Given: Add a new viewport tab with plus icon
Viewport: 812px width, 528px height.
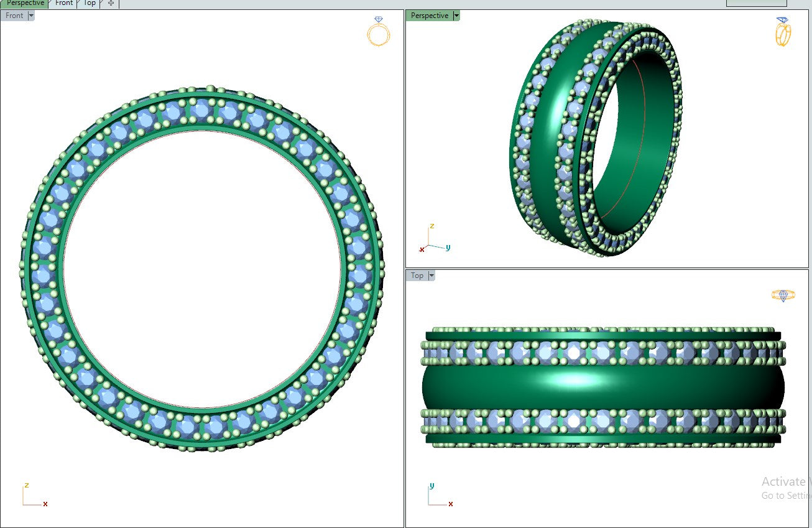Looking at the screenshot, I should [111, 3].
